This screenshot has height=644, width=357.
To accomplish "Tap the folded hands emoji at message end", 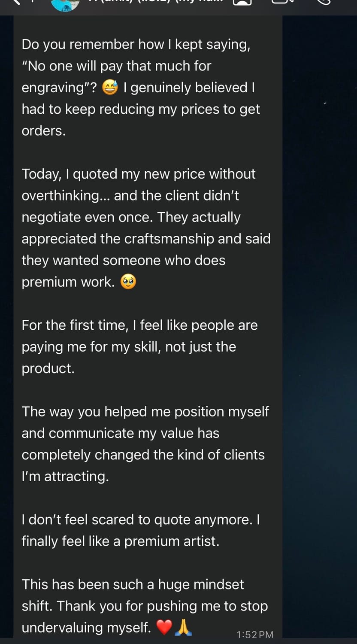I will click(x=183, y=628).
